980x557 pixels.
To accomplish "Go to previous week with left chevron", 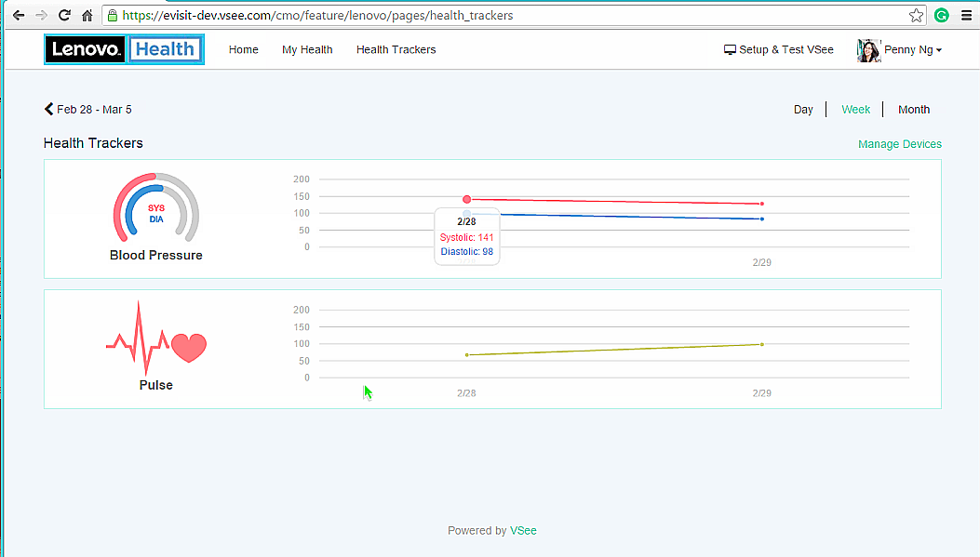I will (48, 110).
